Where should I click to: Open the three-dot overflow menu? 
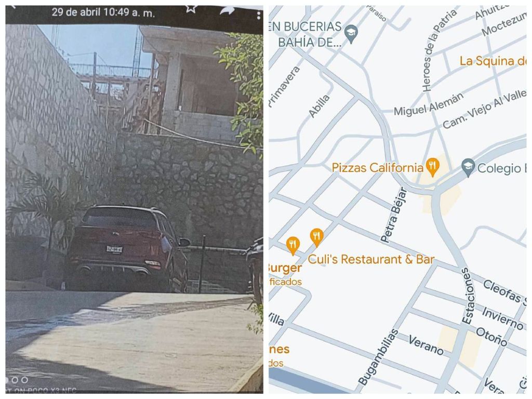tap(259, 15)
